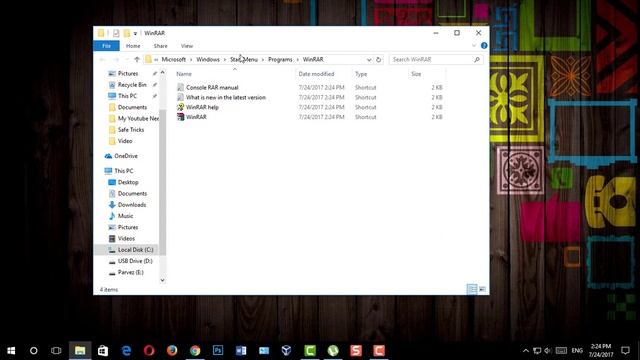640x360 pixels.
Task: Click the Start Menu breadcrumb
Action: (x=244, y=60)
